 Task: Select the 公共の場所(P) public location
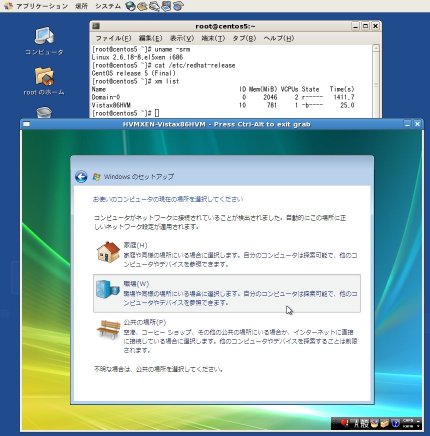tap(227, 336)
